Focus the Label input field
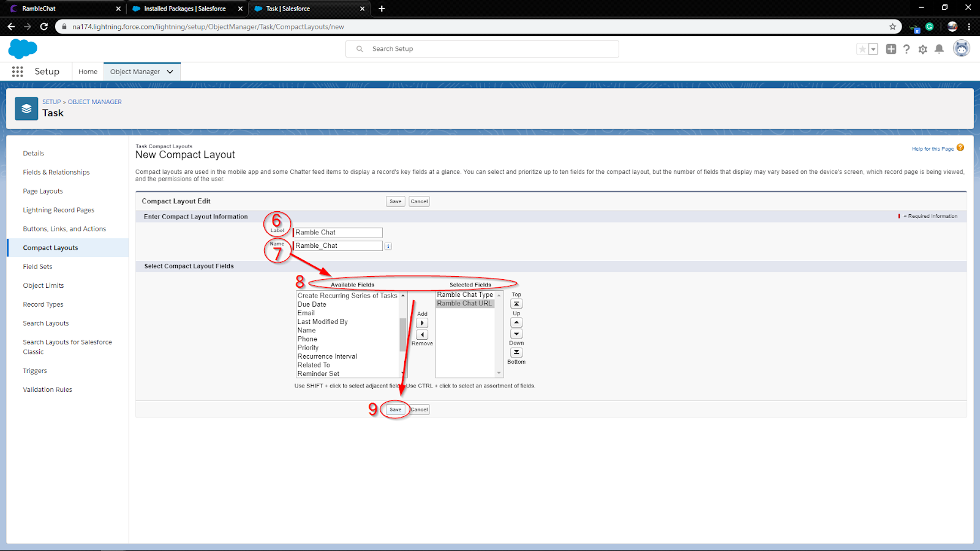980x551 pixels. pyautogui.click(x=338, y=233)
